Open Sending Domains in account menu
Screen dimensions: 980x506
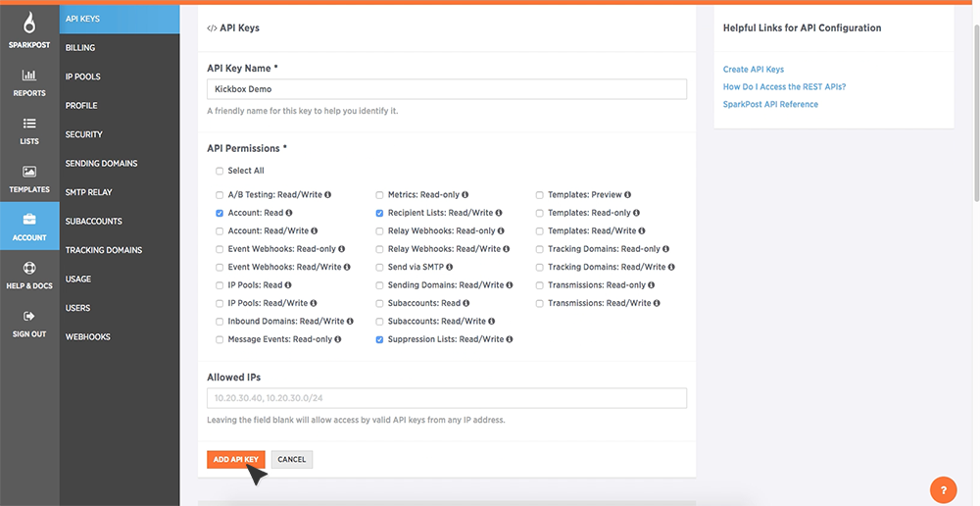[x=101, y=164]
